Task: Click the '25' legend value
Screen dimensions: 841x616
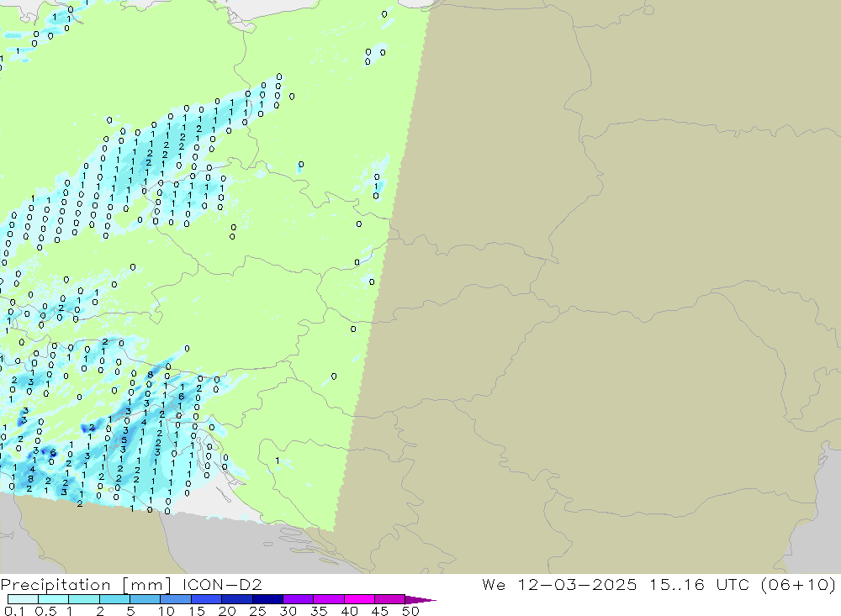Action: click(257, 611)
